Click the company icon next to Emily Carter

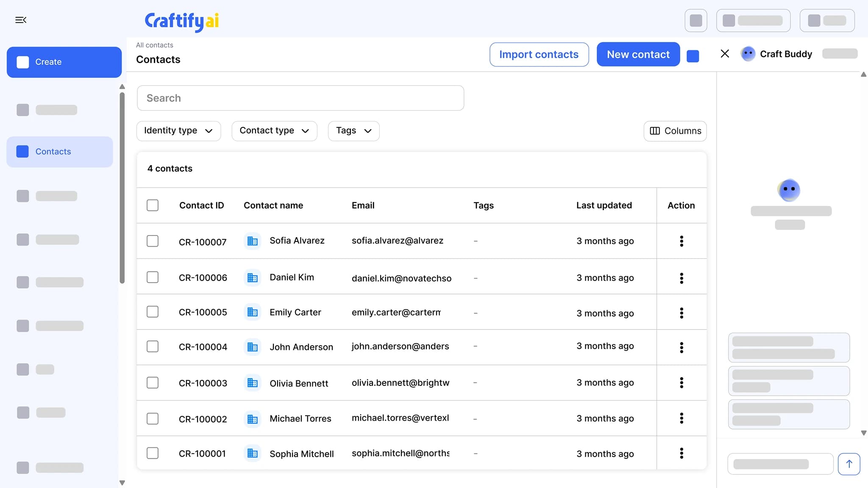click(253, 312)
